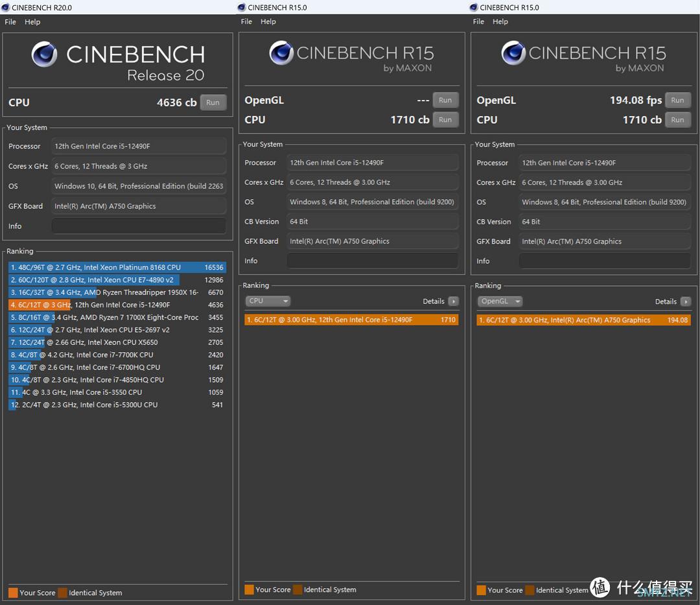Select the Core i5-3550 ranking row
The image size is (700, 605).
click(x=117, y=392)
